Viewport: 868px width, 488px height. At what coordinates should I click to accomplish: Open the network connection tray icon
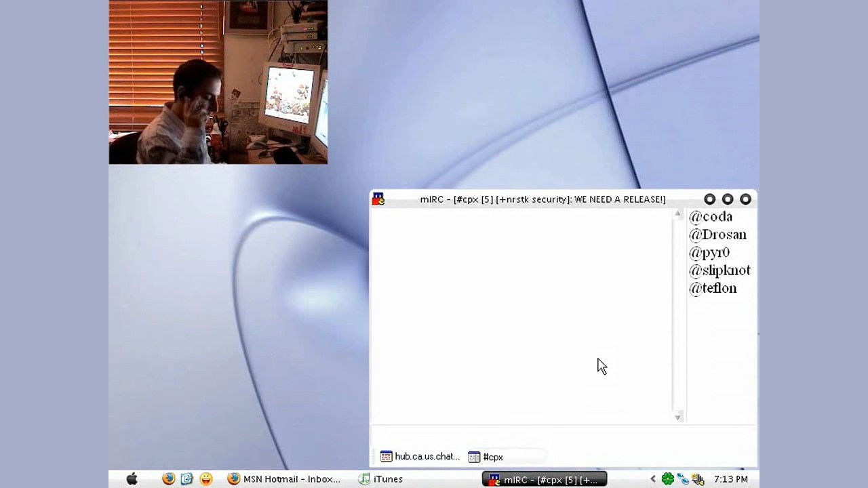click(683, 479)
